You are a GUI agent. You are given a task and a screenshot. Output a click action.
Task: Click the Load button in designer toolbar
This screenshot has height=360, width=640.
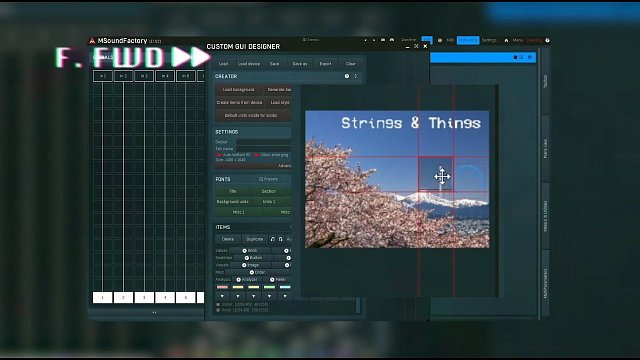[224, 64]
